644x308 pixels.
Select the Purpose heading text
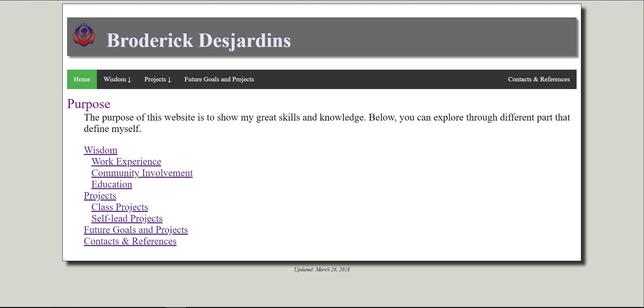point(89,104)
